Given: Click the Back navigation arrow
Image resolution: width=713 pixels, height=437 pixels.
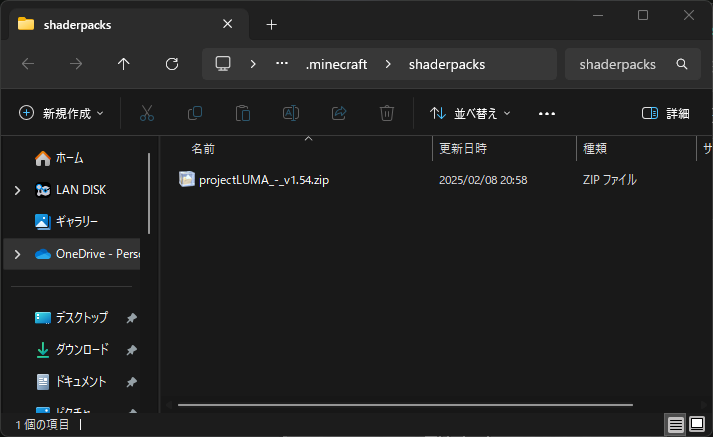Looking at the screenshot, I should pyautogui.click(x=28, y=64).
